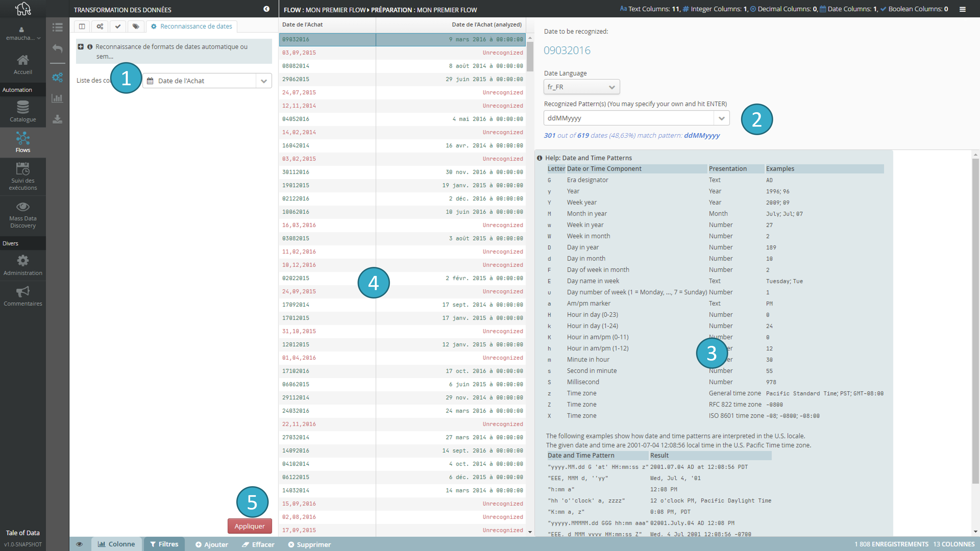Click the help panel scrollbar

coord(975,321)
